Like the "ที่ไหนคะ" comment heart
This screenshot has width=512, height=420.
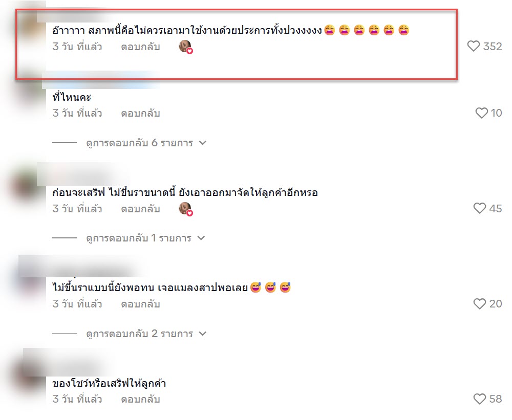click(x=481, y=113)
